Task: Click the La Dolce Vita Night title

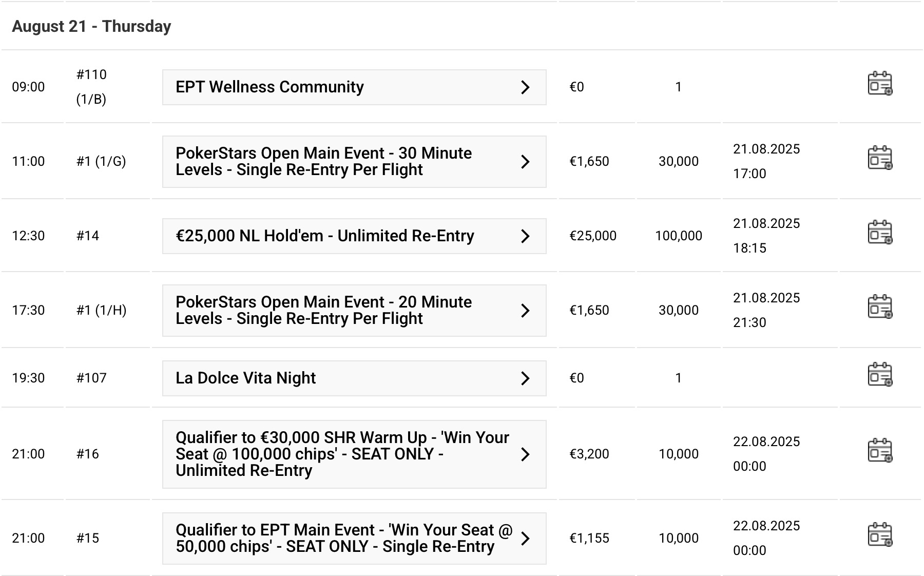Action: [245, 378]
